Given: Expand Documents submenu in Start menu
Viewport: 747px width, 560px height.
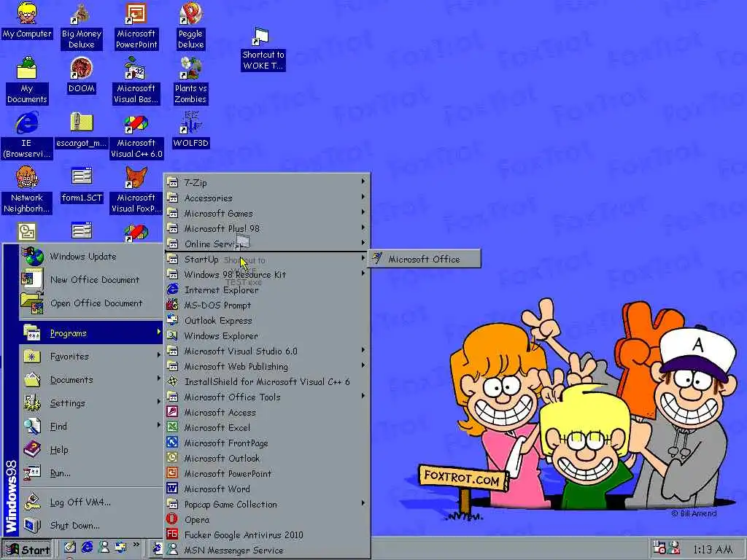Looking at the screenshot, I should point(91,379).
